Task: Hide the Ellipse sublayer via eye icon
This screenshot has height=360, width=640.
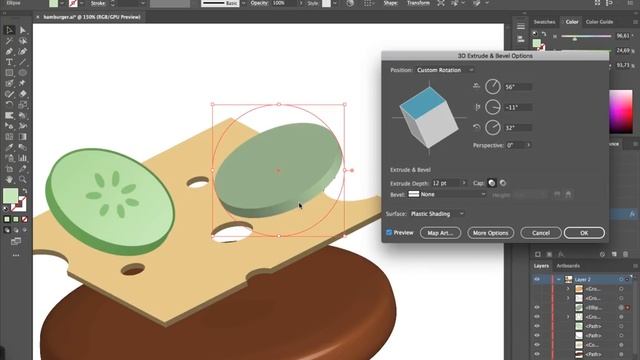Action: pos(537,307)
